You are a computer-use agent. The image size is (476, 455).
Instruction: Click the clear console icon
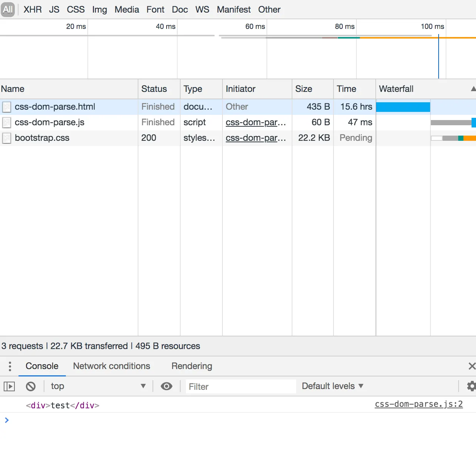[31, 386]
